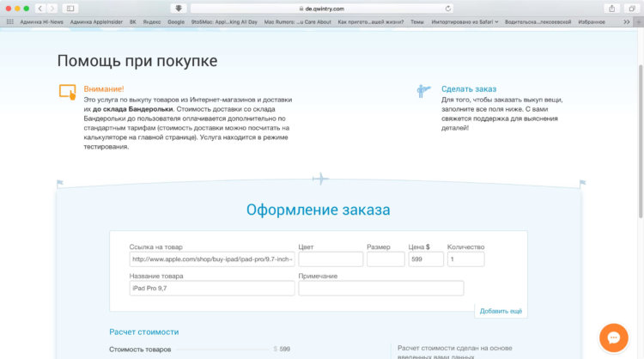This screenshot has height=359, width=644.
Task: Select the 'Стоимость товаров' row label
Action: pos(140,350)
